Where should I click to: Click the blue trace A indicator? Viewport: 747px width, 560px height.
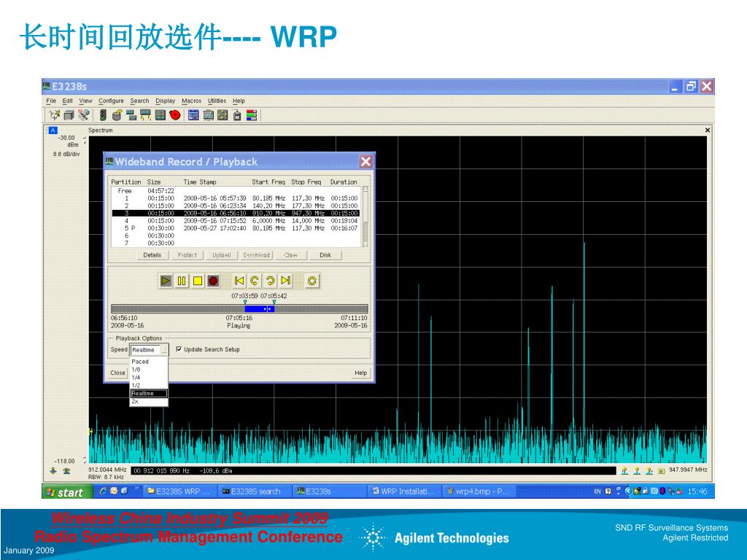tap(53, 130)
